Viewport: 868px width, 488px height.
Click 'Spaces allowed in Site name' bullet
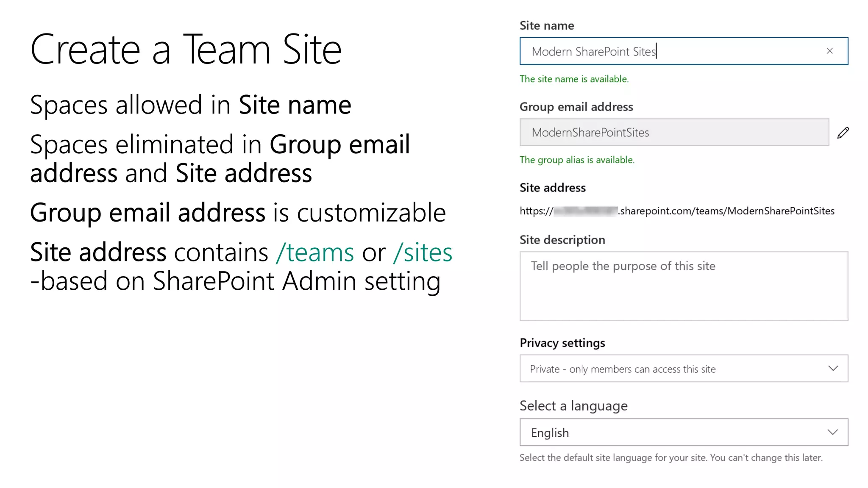[x=191, y=105]
